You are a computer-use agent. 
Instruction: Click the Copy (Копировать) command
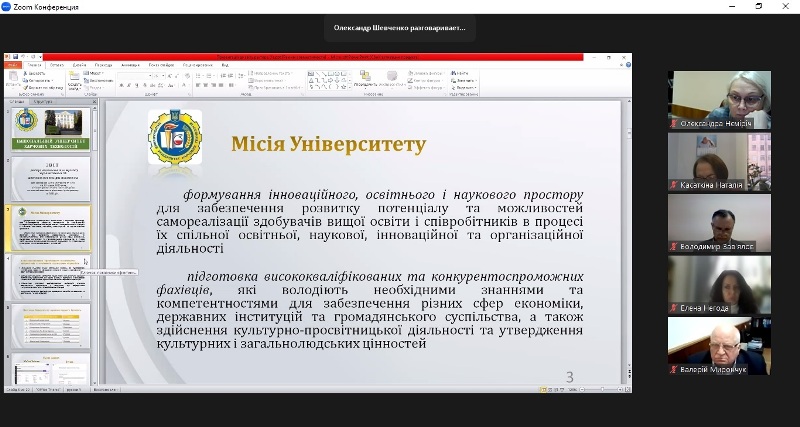coord(37,81)
